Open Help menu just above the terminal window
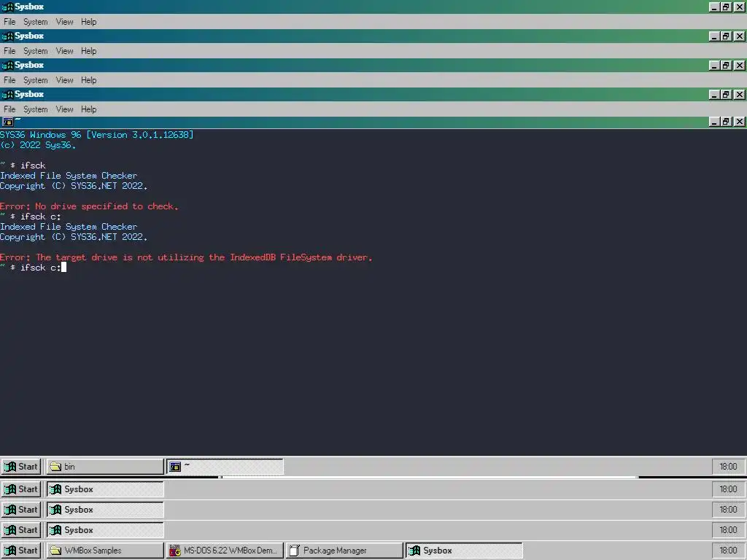 [88, 109]
